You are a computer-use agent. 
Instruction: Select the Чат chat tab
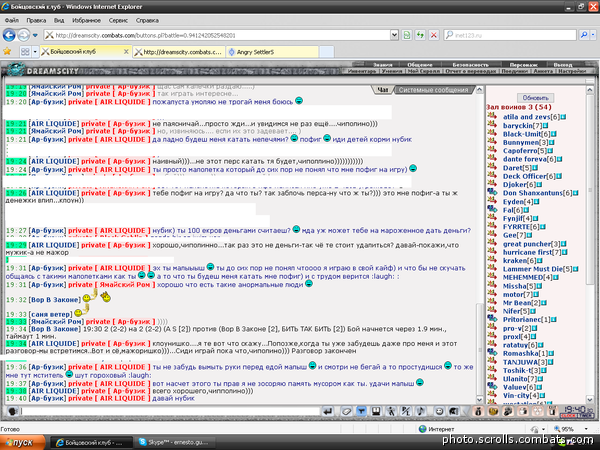pos(382,90)
